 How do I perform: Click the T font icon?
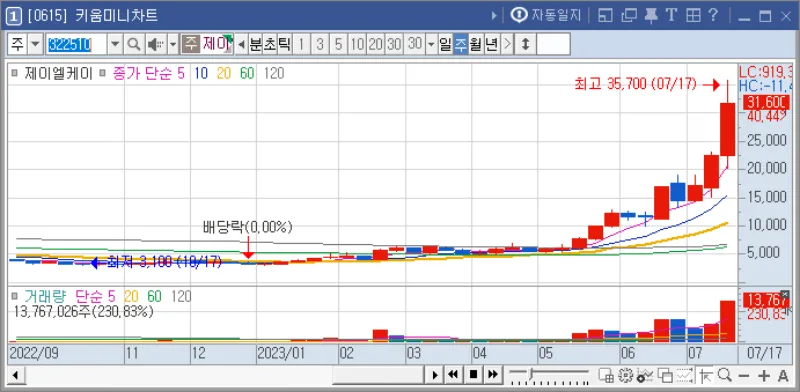tap(671, 15)
